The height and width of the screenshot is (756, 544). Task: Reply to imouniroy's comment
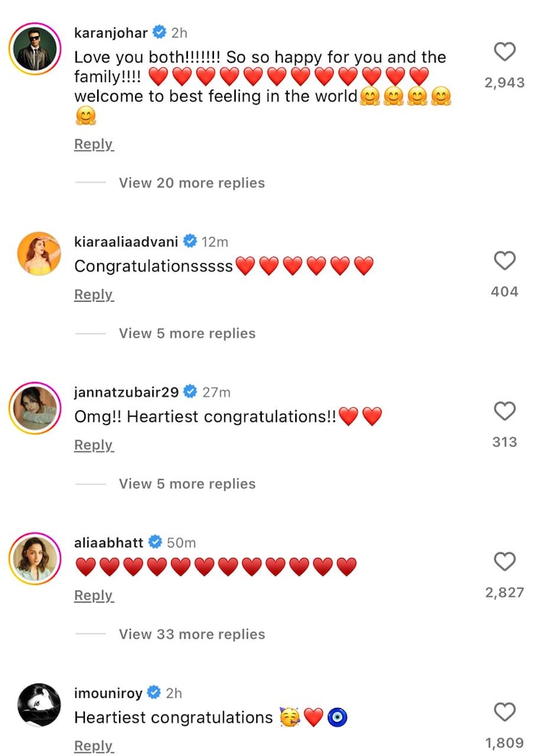[x=93, y=745]
